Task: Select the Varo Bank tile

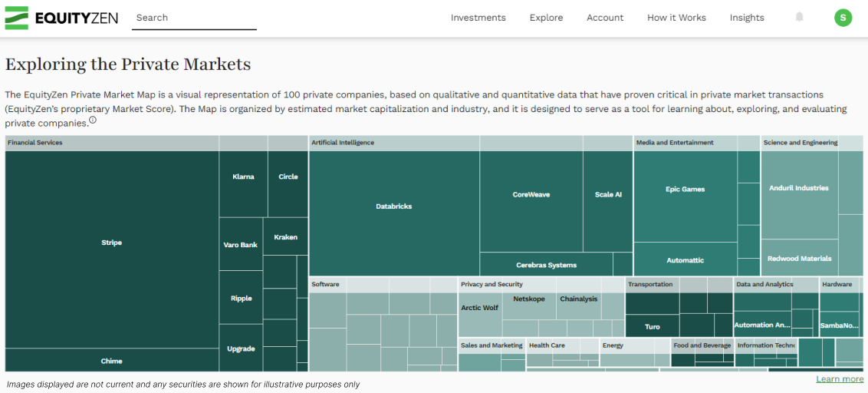Action: point(240,244)
